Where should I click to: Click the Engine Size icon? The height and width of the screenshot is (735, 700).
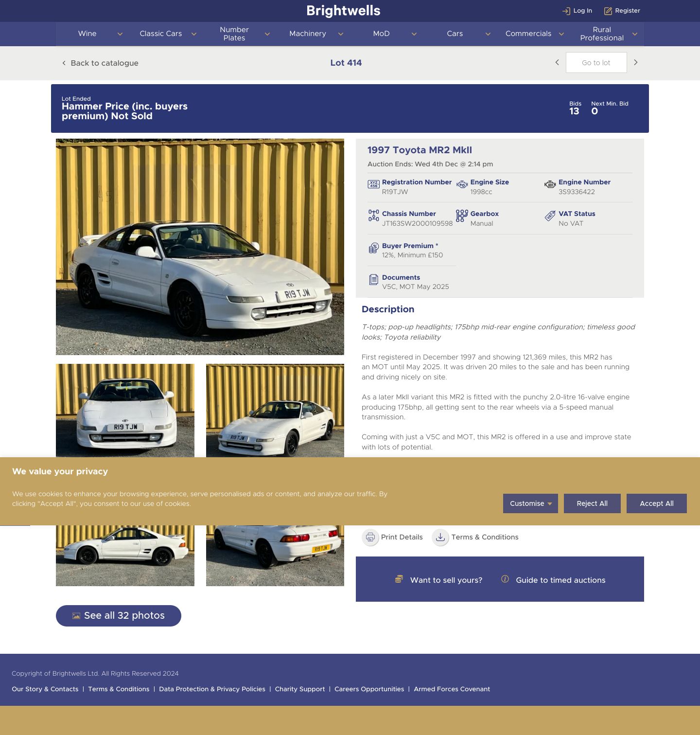pyautogui.click(x=462, y=184)
